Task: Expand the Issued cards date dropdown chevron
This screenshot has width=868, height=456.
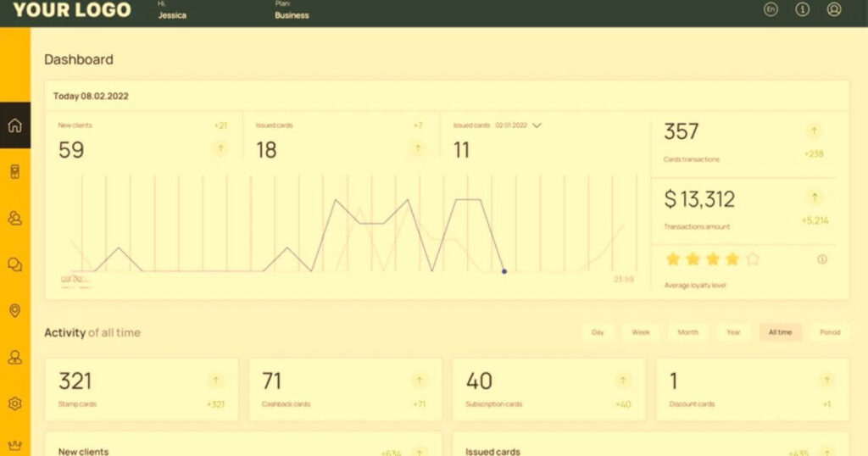Action: pos(537,125)
